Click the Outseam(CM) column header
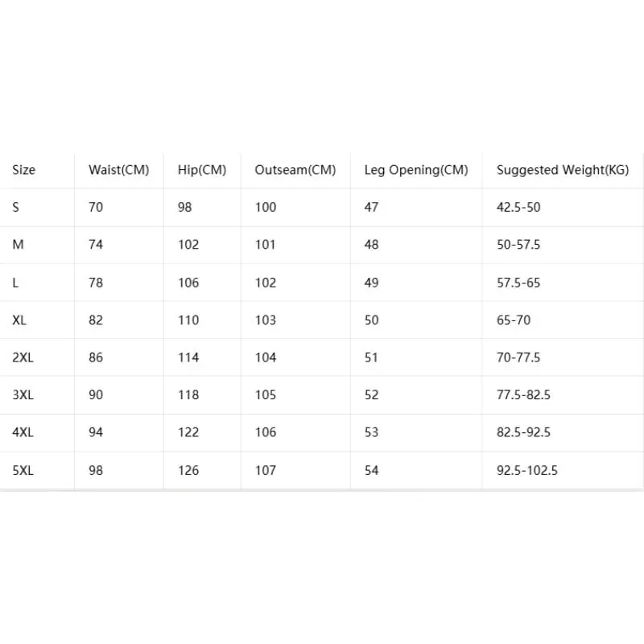Viewport: 644px width, 644px height. (x=295, y=170)
